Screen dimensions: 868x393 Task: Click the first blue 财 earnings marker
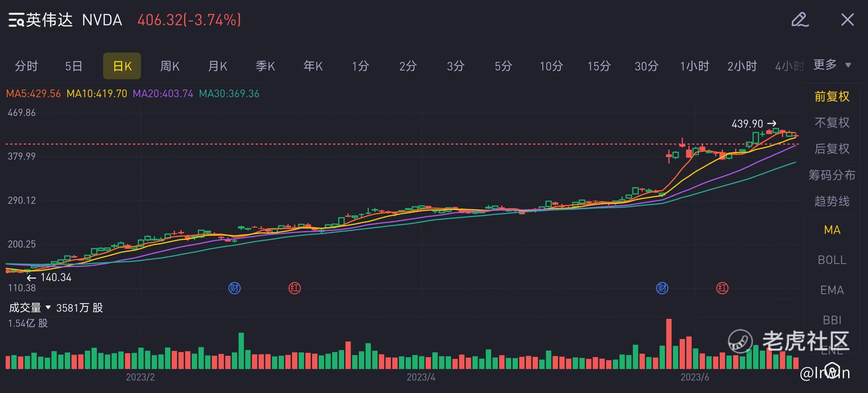pyautogui.click(x=234, y=288)
